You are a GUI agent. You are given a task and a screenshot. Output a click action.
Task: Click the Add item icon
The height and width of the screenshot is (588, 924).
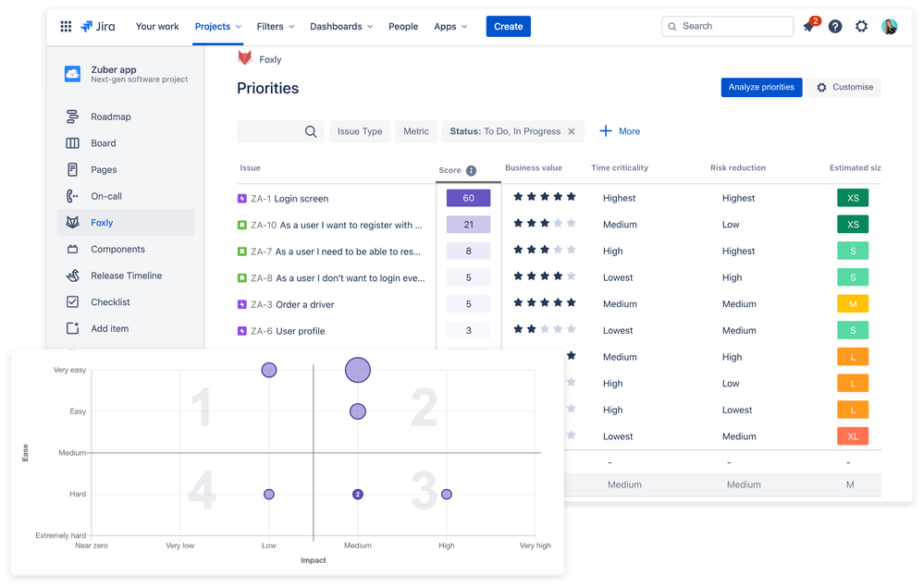click(72, 328)
